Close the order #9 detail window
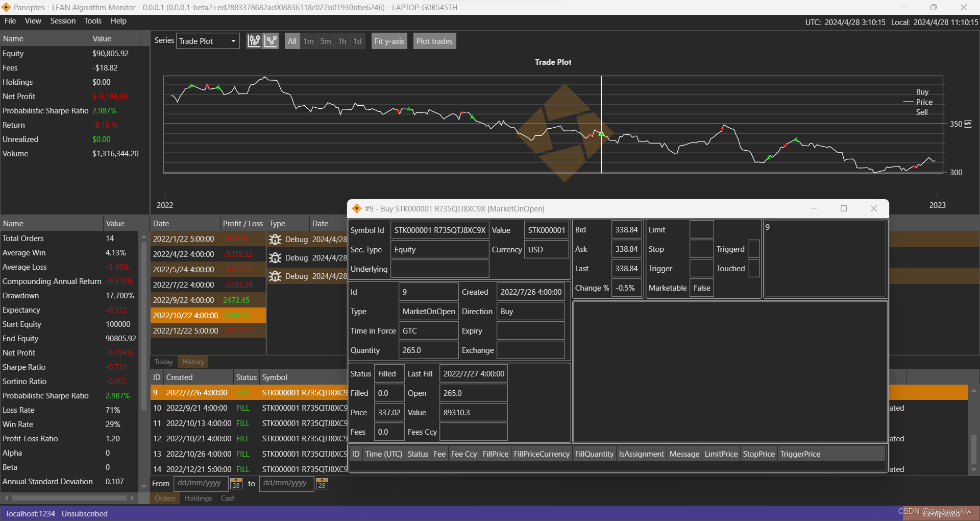980x521 pixels. tap(874, 208)
